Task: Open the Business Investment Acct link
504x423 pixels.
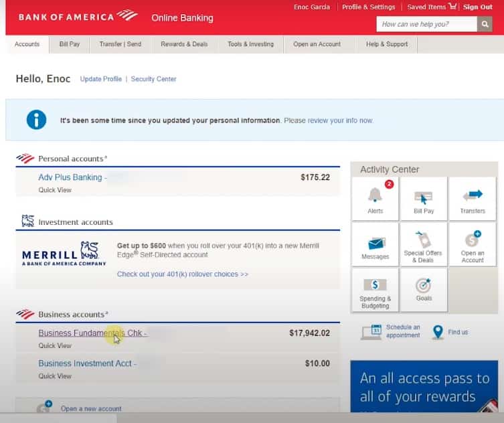Action: pyautogui.click(x=87, y=363)
